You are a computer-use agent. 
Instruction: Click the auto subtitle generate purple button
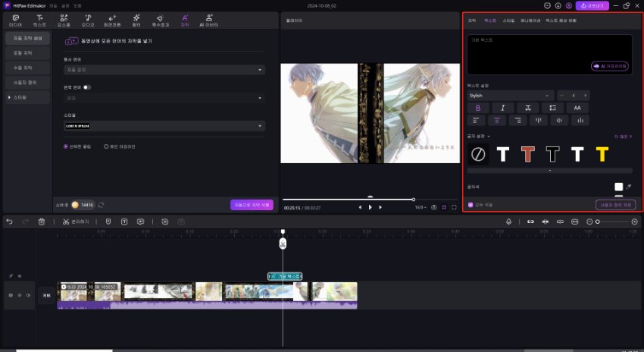point(251,205)
